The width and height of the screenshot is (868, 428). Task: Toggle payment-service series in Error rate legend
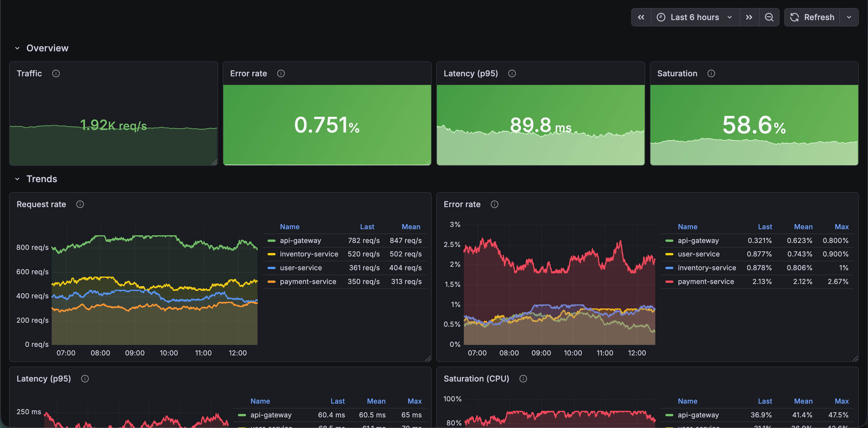pyautogui.click(x=705, y=281)
